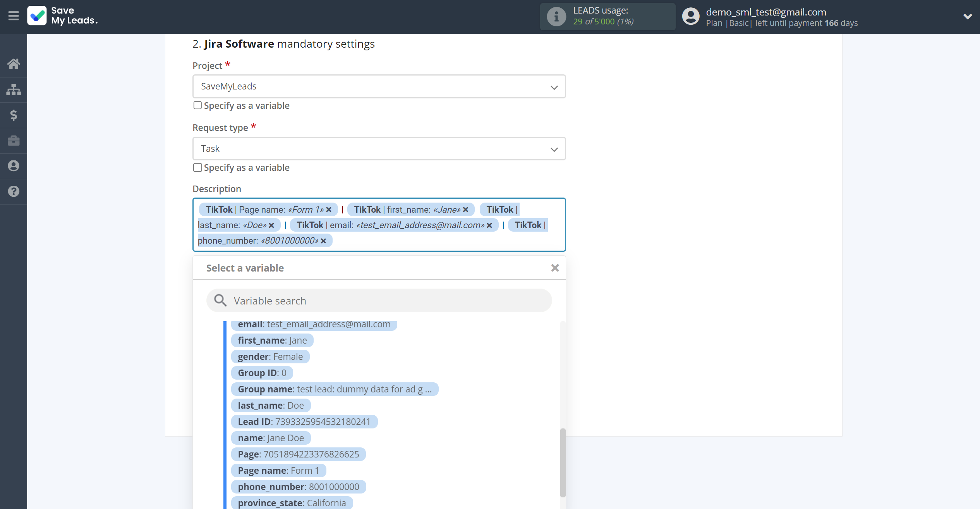Click the demo_sml_test@gmail.com account text
Image resolution: width=980 pixels, height=509 pixels.
tap(766, 12)
